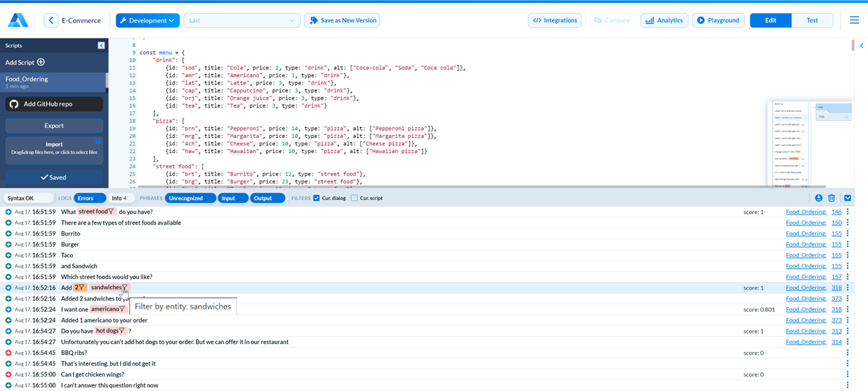The image size is (868, 391).
Task: Open three-dot menu for first log row
Action: point(848,212)
